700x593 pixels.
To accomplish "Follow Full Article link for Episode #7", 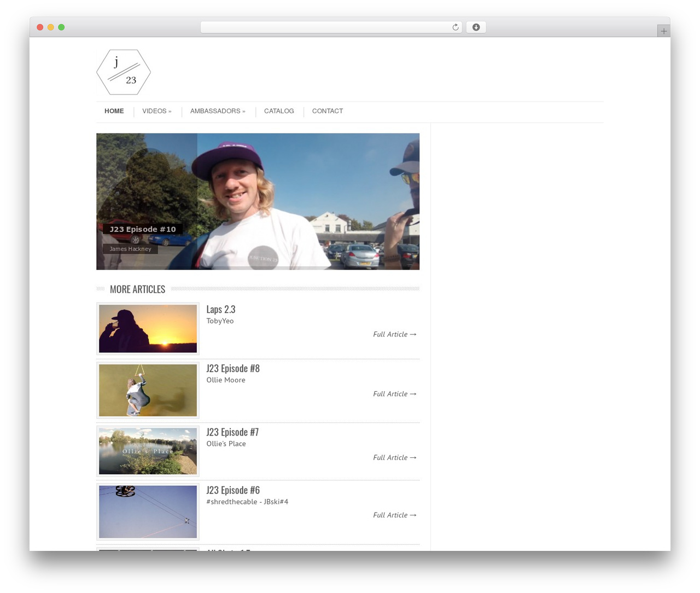I will [395, 457].
